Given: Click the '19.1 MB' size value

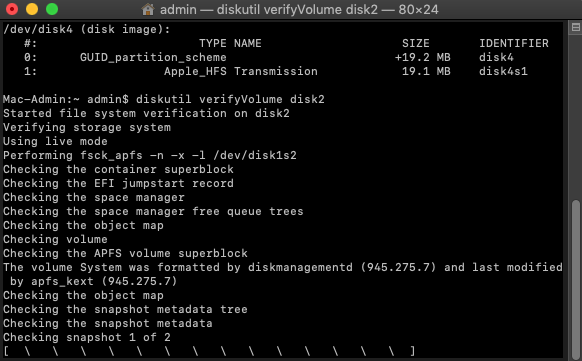Looking at the screenshot, I should tap(426, 71).
